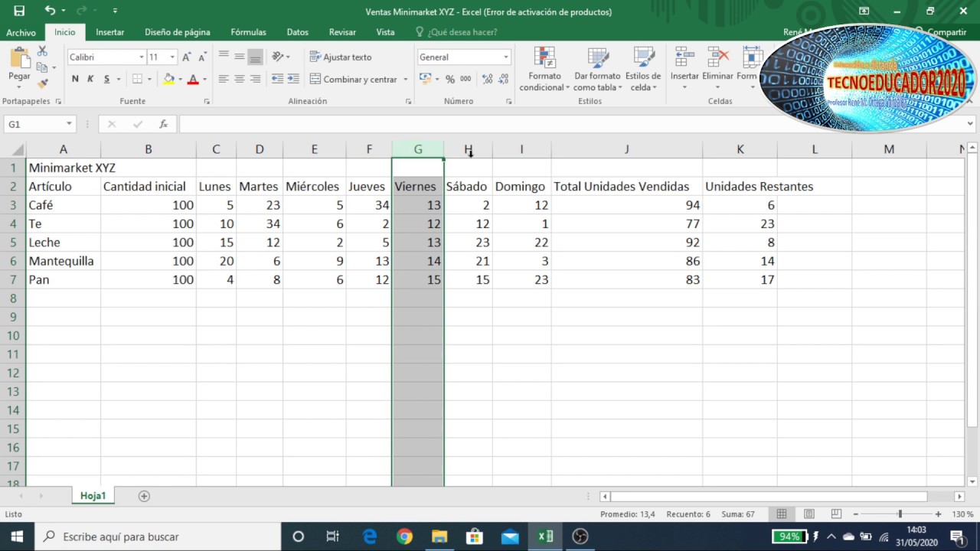The image size is (980, 551).
Task: Switch to Diseño de página tab
Action: (x=178, y=32)
